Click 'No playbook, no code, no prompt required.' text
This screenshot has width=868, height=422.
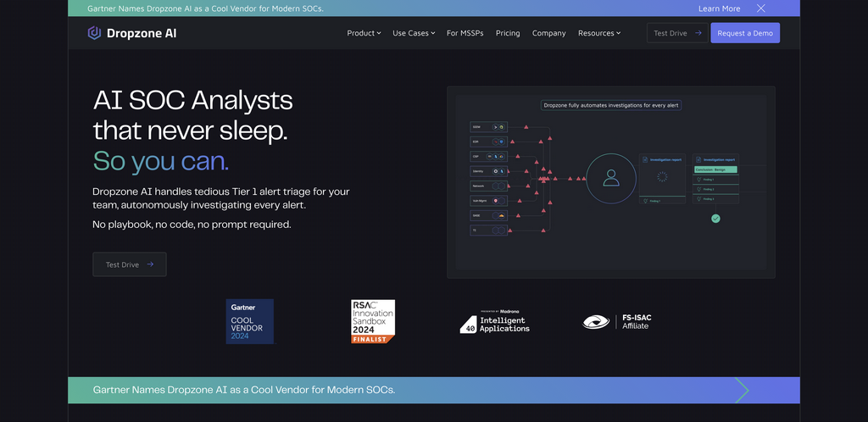pyautogui.click(x=192, y=225)
